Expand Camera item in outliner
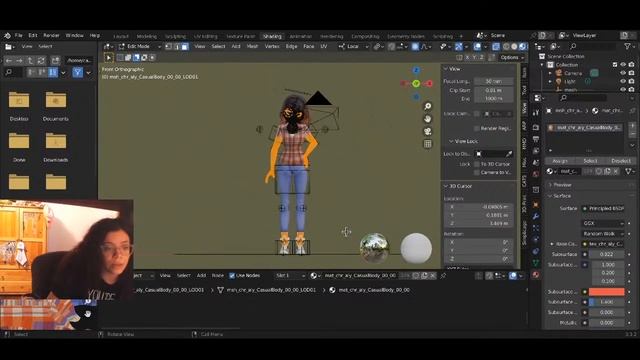Viewport: 640px width, 360px height. [550, 73]
